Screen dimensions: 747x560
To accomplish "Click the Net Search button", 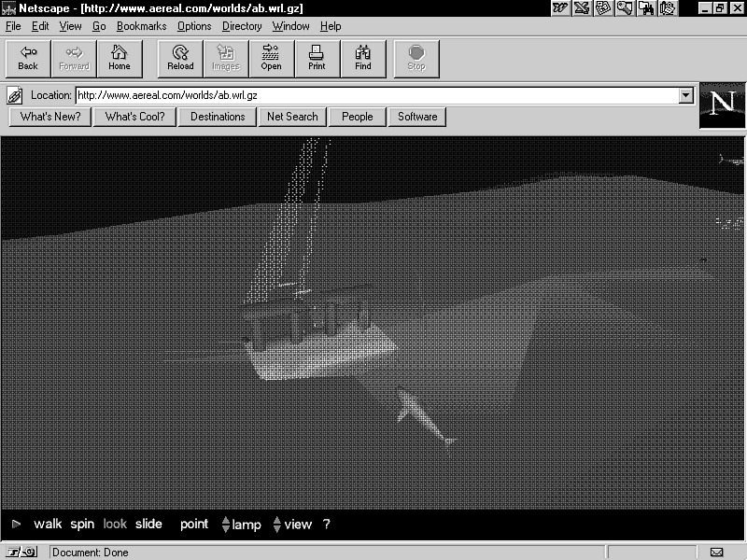I will [x=292, y=117].
